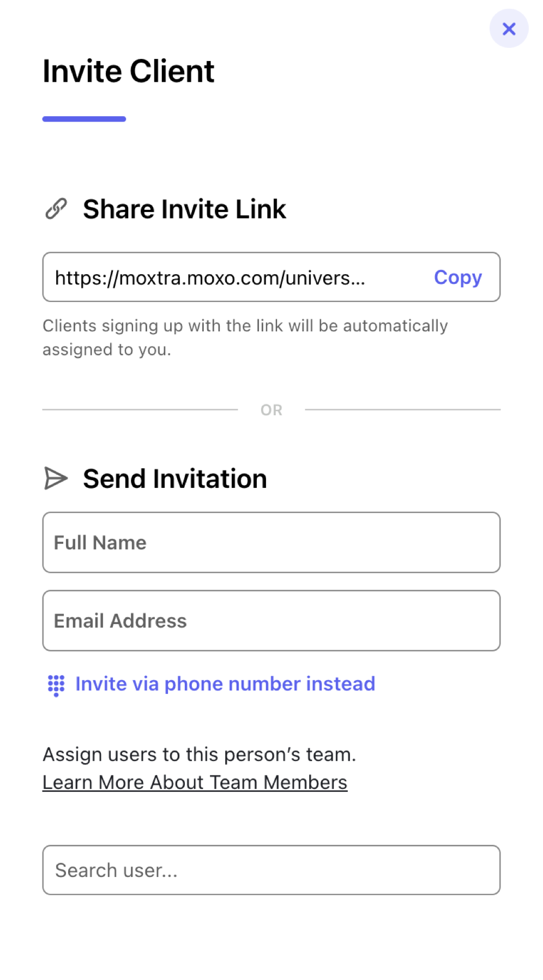
Task: Click the Send Invitation heading
Action: pos(175,479)
